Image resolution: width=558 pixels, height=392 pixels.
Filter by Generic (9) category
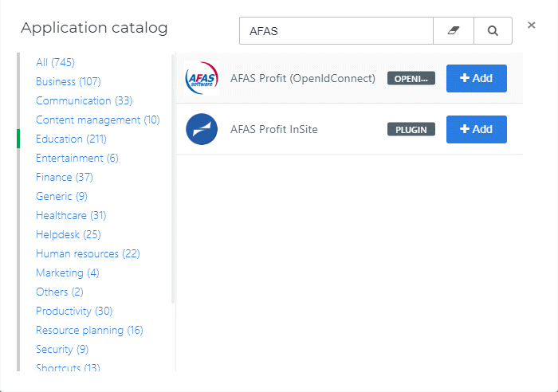[61, 196]
